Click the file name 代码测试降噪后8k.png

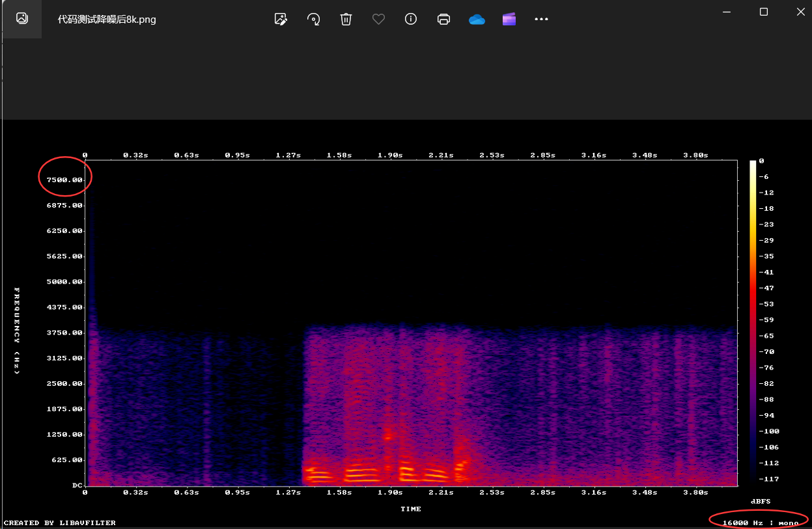point(107,19)
